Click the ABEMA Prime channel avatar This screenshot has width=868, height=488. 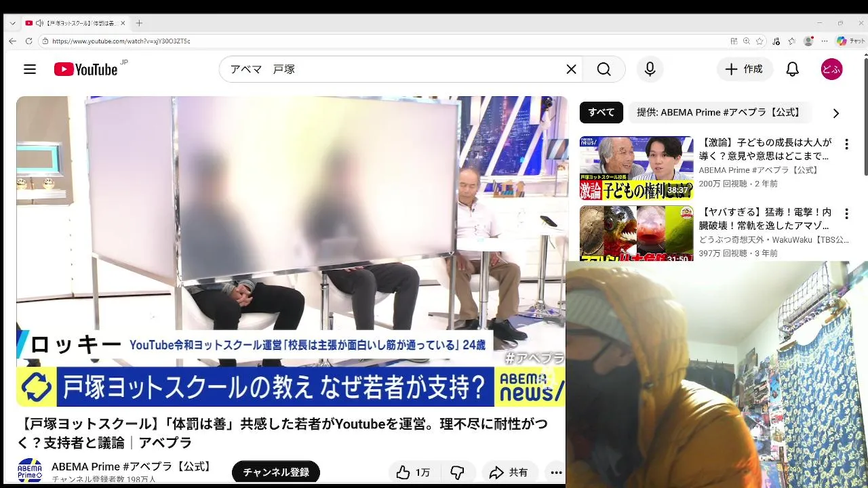pyautogui.click(x=30, y=471)
